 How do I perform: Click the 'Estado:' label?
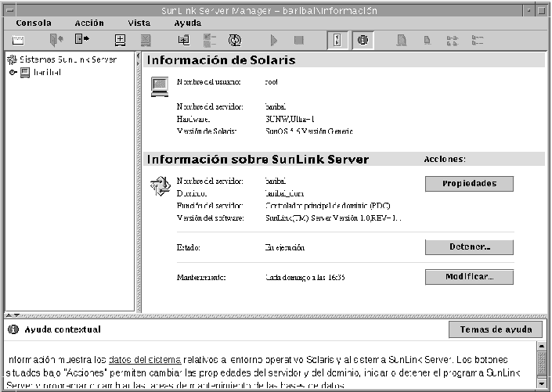coord(189,248)
